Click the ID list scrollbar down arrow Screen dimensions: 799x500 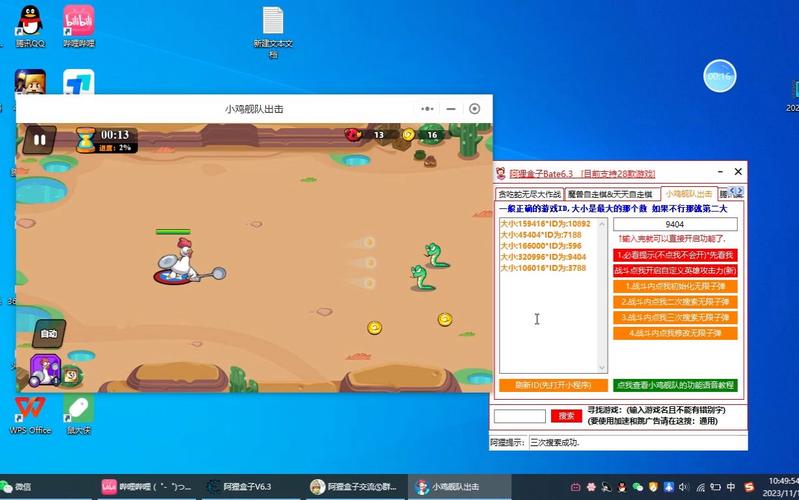click(x=602, y=367)
